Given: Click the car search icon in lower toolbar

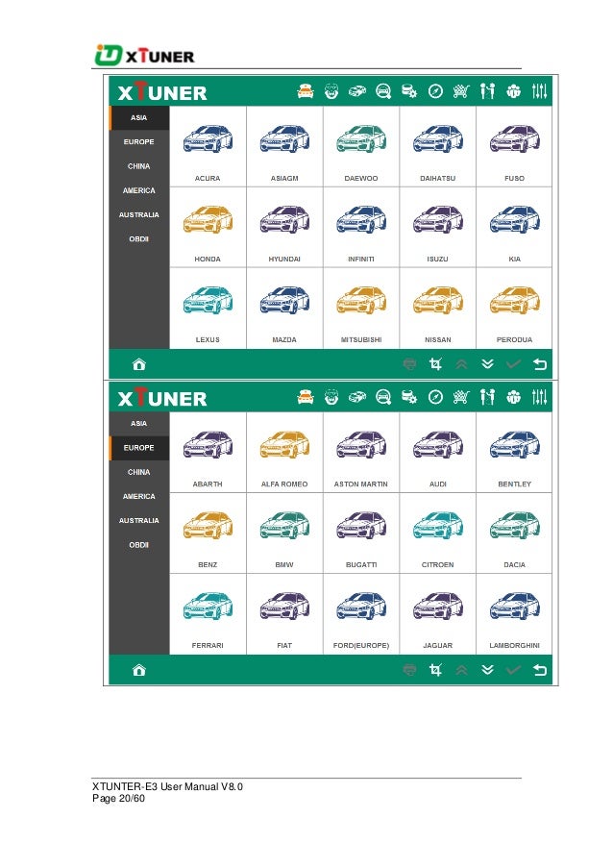Looking at the screenshot, I should tap(383, 397).
